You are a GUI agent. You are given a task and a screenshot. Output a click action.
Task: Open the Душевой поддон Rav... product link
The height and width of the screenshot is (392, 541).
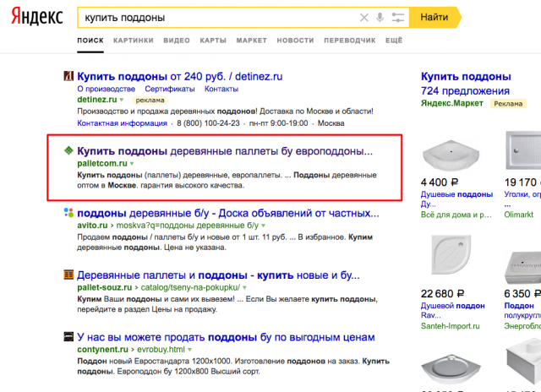click(x=453, y=311)
